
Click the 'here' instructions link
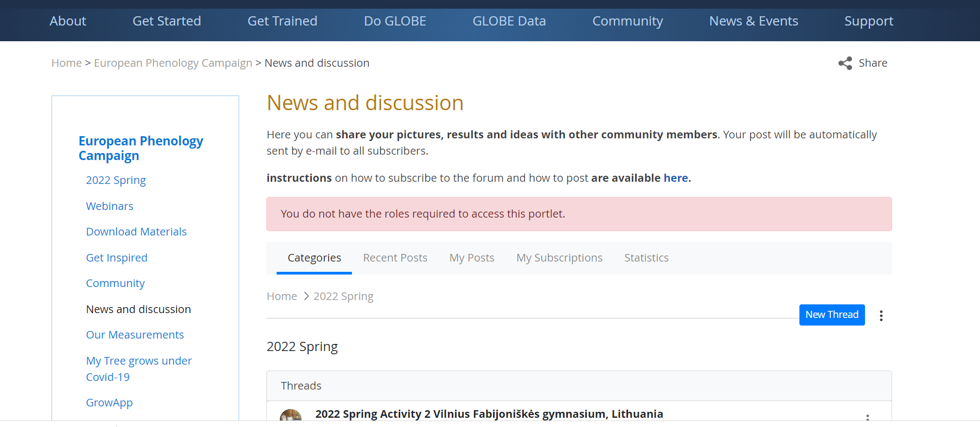(x=675, y=178)
